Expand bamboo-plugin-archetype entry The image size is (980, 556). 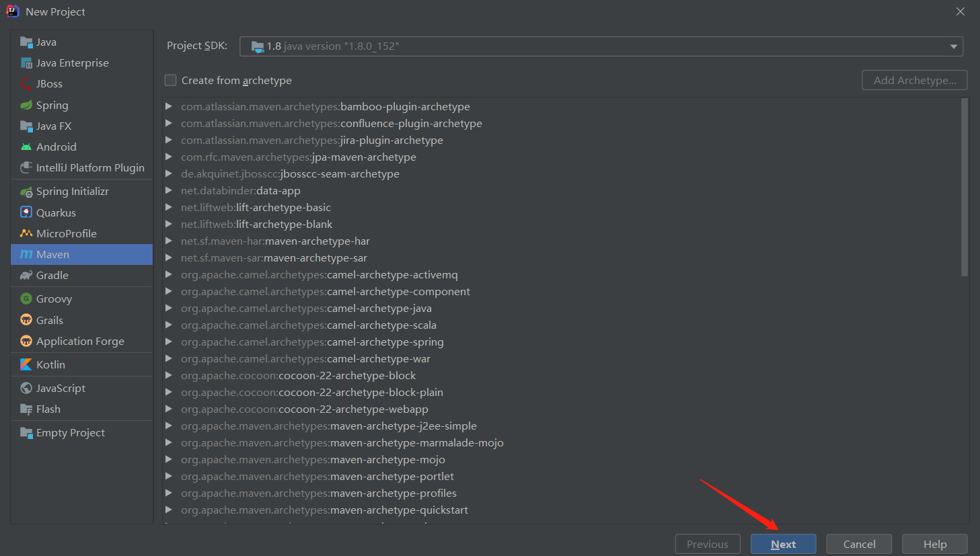(x=169, y=106)
